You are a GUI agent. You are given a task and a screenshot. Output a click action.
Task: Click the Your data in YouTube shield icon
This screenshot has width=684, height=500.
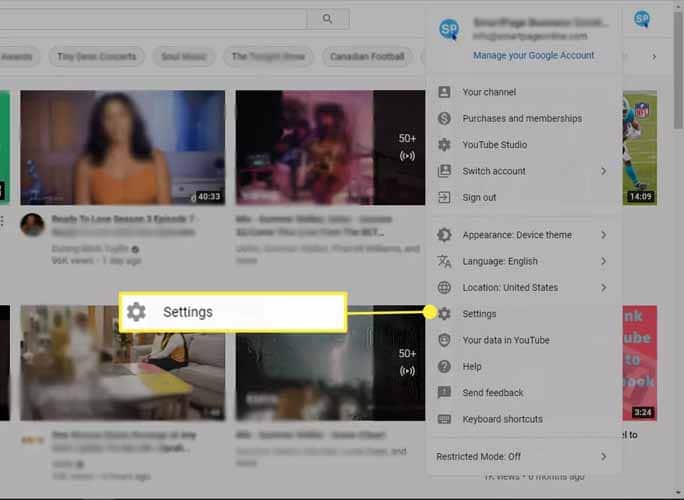pos(444,340)
